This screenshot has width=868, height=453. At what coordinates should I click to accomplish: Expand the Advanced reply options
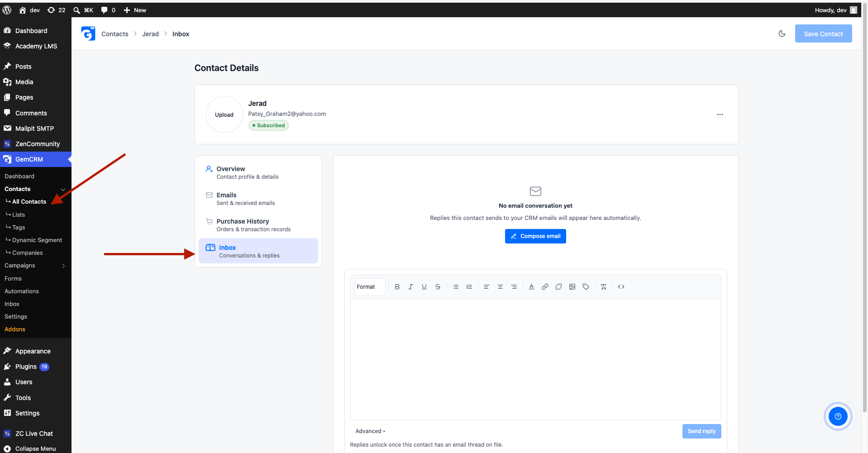point(370,431)
